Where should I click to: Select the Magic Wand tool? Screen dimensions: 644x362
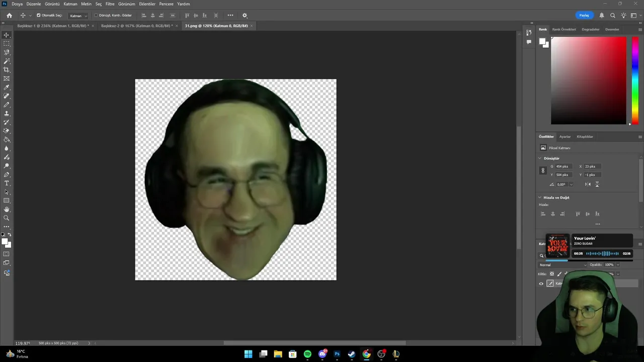pos(7,61)
